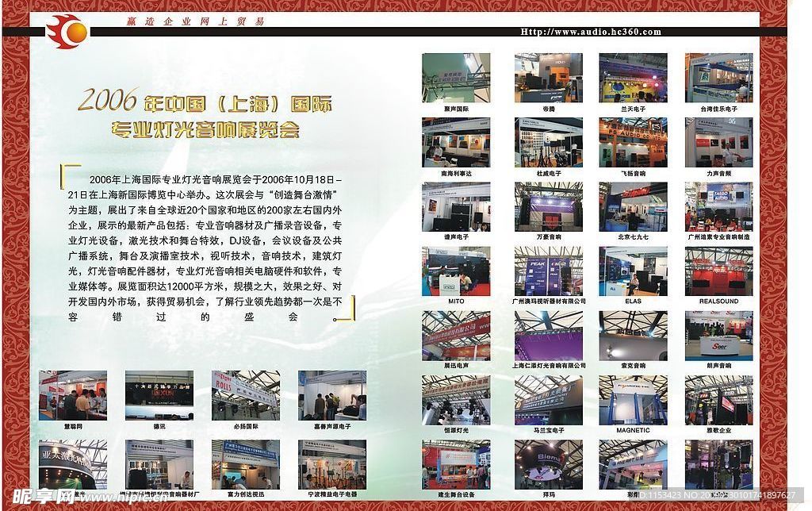Screen dimensions: 812x511
Task: Select the 建生舞台设备 booth photo
Action: pyautogui.click(x=456, y=465)
